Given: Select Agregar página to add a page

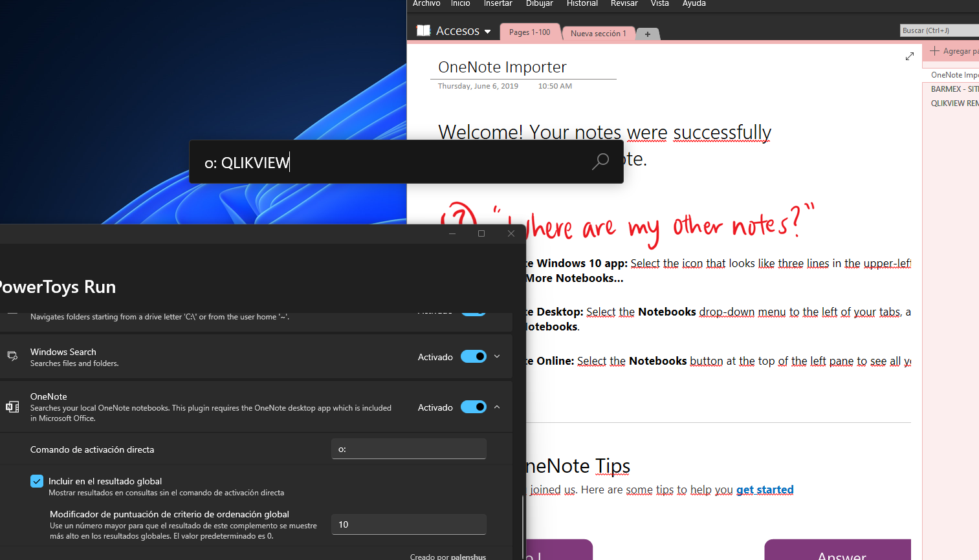Looking at the screenshot, I should pos(956,50).
